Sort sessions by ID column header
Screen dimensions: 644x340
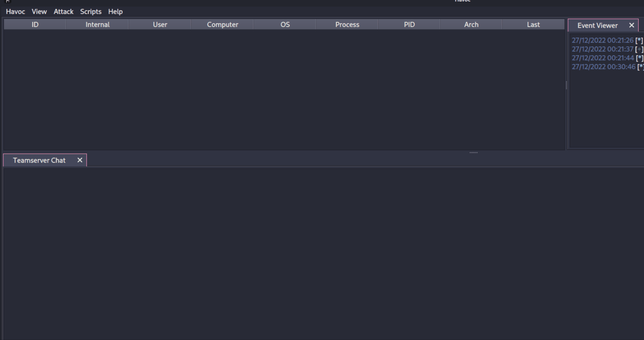[35, 24]
